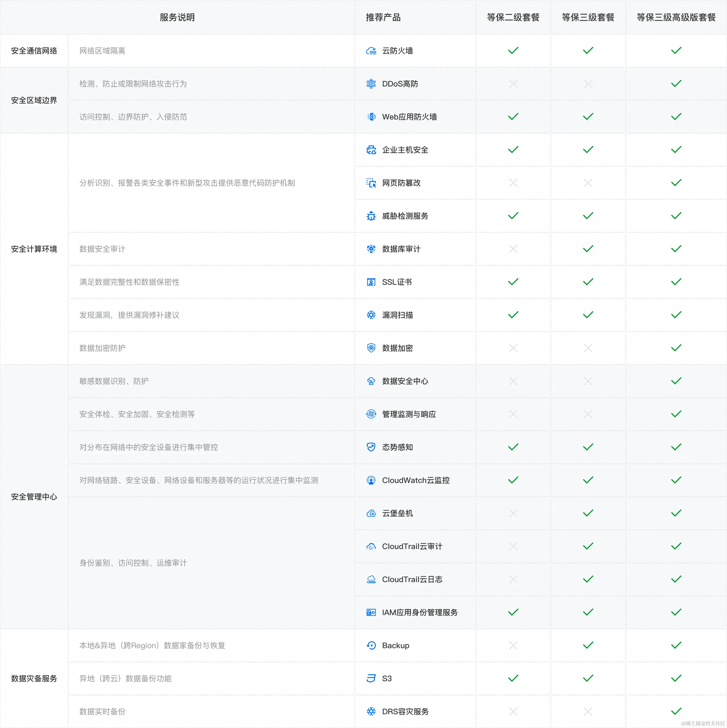Click the 威胁检测服务 bug icon
The width and height of the screenshot is (727, 728).
click(x=371, y=216)
